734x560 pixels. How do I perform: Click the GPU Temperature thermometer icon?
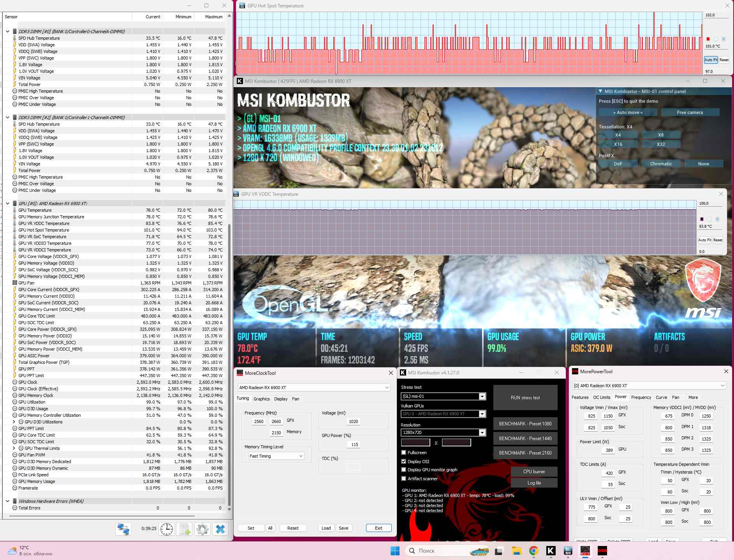tap(15, 210)
